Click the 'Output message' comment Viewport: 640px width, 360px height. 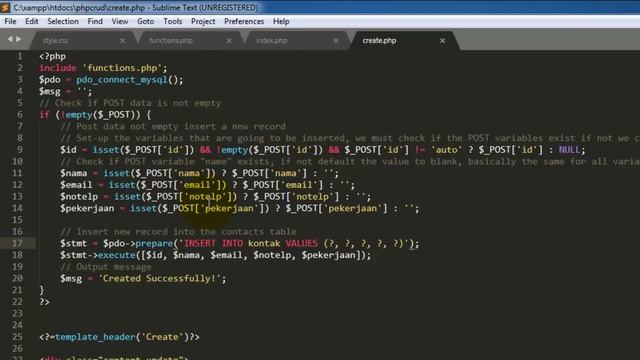pyautogui.click(x=106, y=267)
